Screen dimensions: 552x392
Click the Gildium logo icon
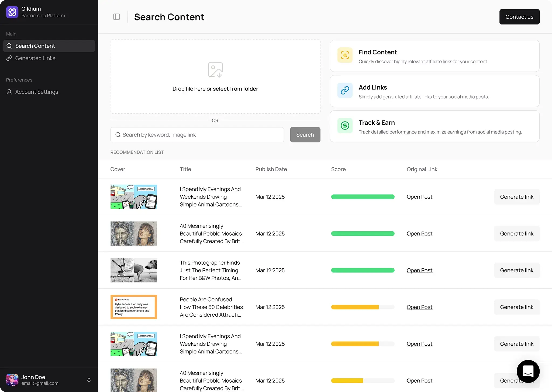coord(12,12)
